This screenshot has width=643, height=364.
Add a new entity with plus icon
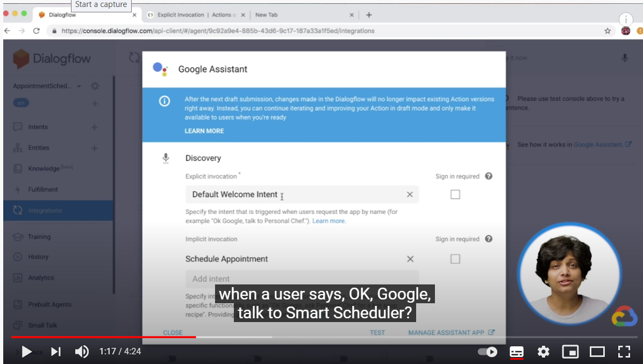click(x=95, y=148)
